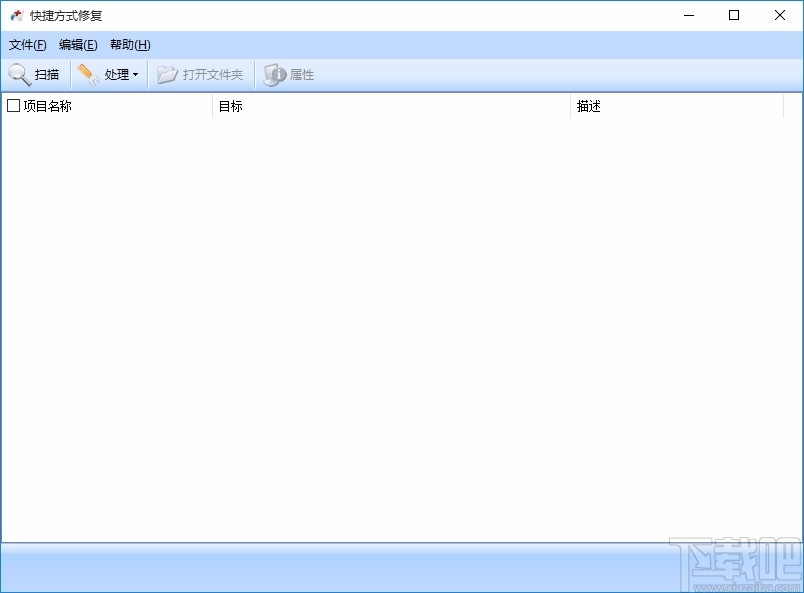Click the 目标 column header
This screenshot has width=804, height=593.
tap(230, 106)
